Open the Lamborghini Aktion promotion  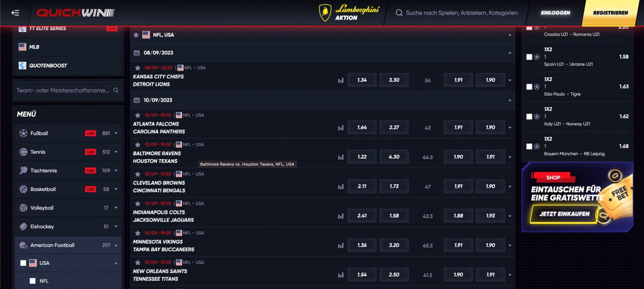pos(349,13)
